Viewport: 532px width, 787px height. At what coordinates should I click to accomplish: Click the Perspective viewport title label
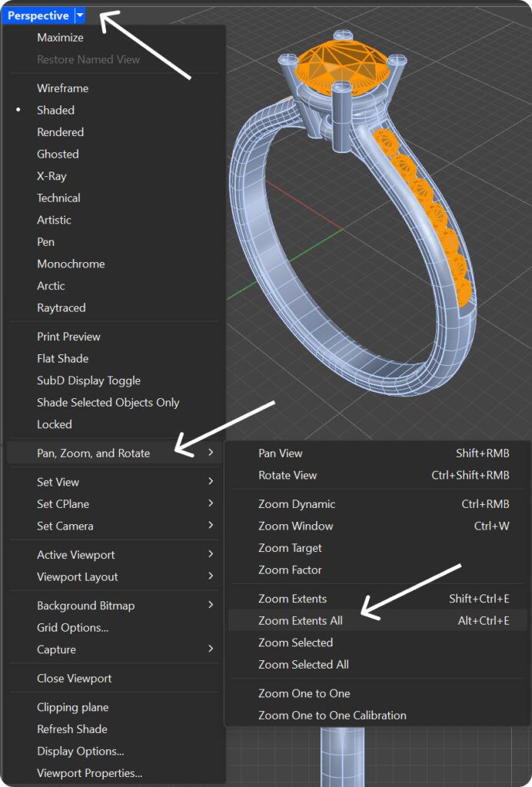38,15
